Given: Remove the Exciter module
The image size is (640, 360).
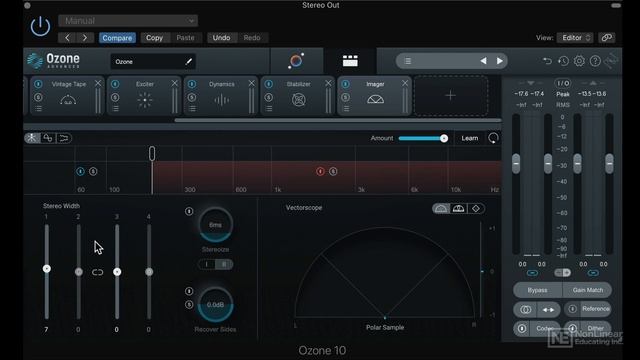Looking at the screenshot, I should [175, 83].
